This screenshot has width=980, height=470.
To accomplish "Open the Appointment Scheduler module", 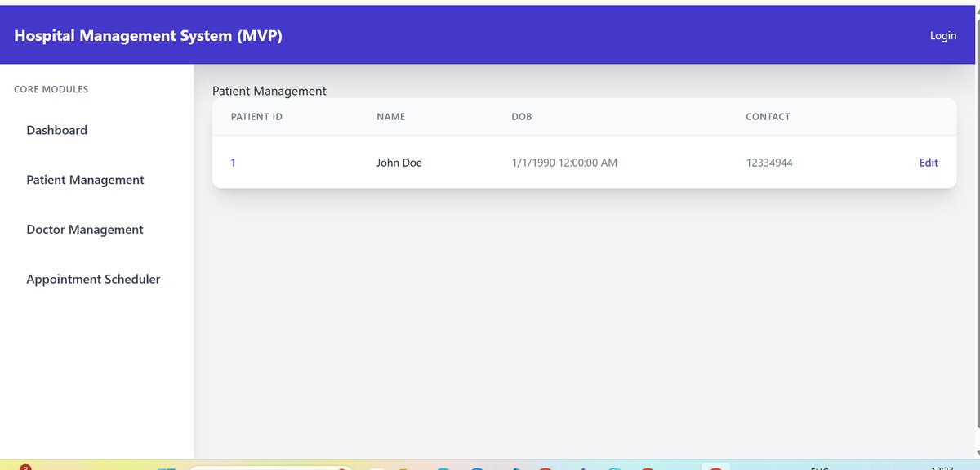I will pyautogui.click(x=93, y=280).
